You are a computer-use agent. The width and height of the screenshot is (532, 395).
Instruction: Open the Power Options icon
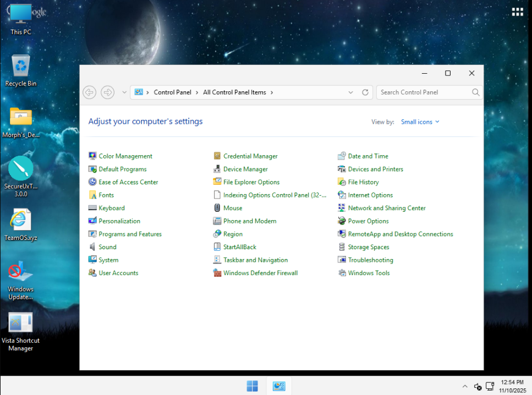pyautogui.click(x=342, y=221)
